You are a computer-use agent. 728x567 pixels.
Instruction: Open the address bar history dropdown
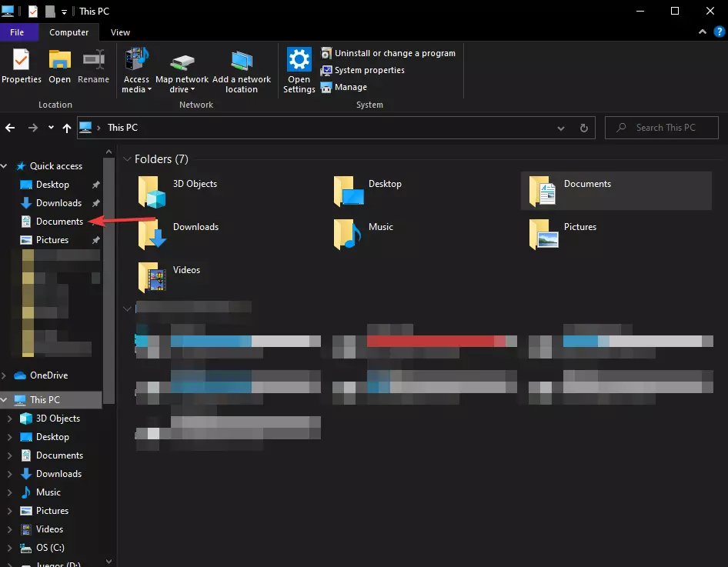(x=559, y=128)
